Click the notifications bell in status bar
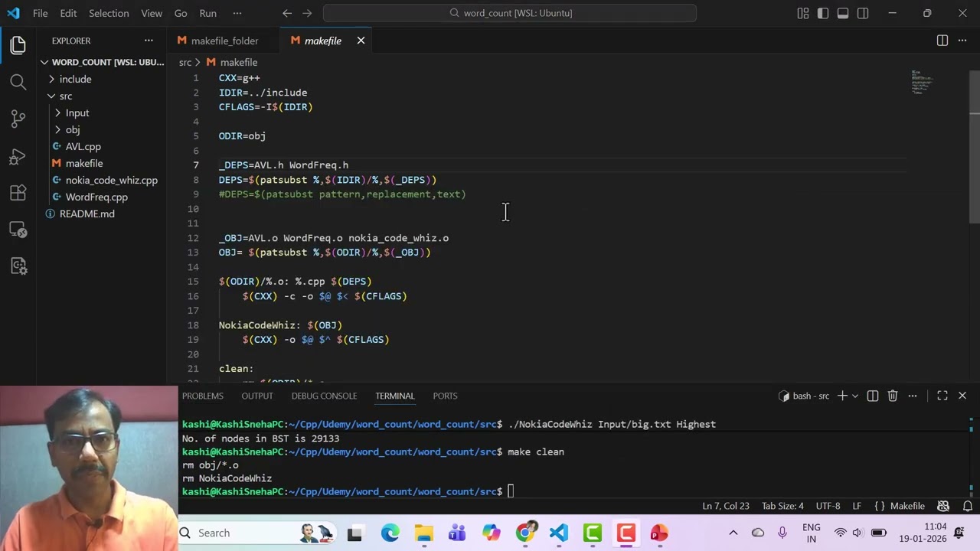980x551 pixels. point(968,506)
